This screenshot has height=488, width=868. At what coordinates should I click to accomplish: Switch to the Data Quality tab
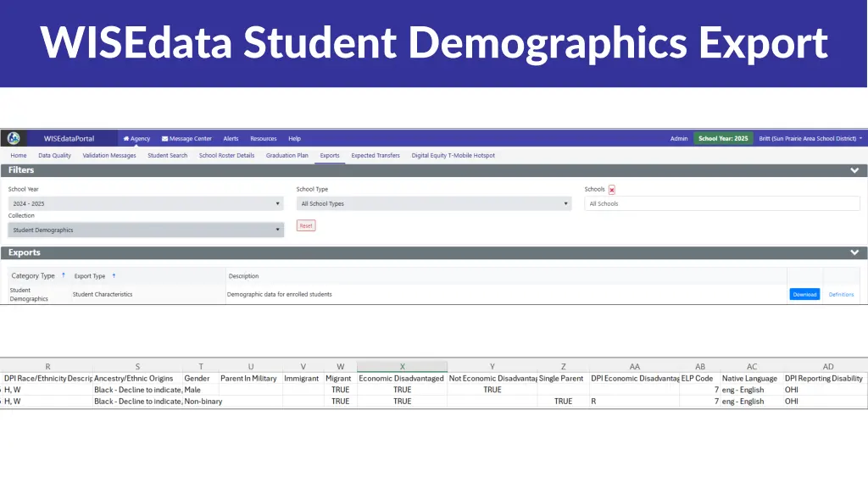click(x=54, y=156)
